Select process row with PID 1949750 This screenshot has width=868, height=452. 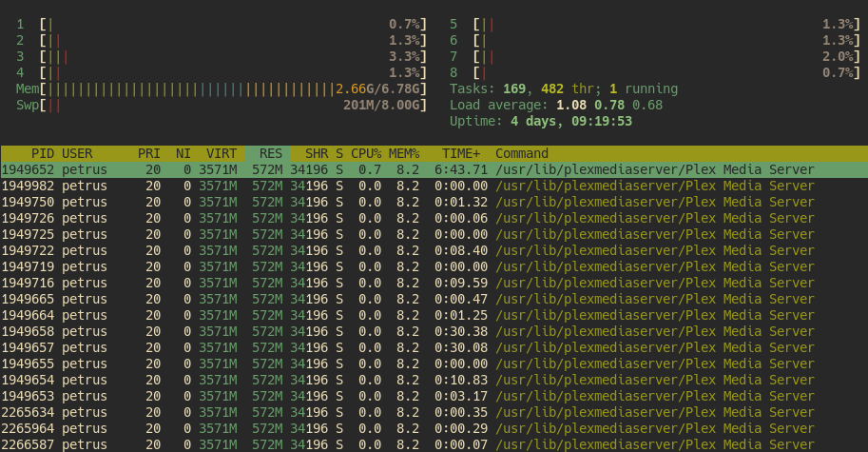coord(434,202)
